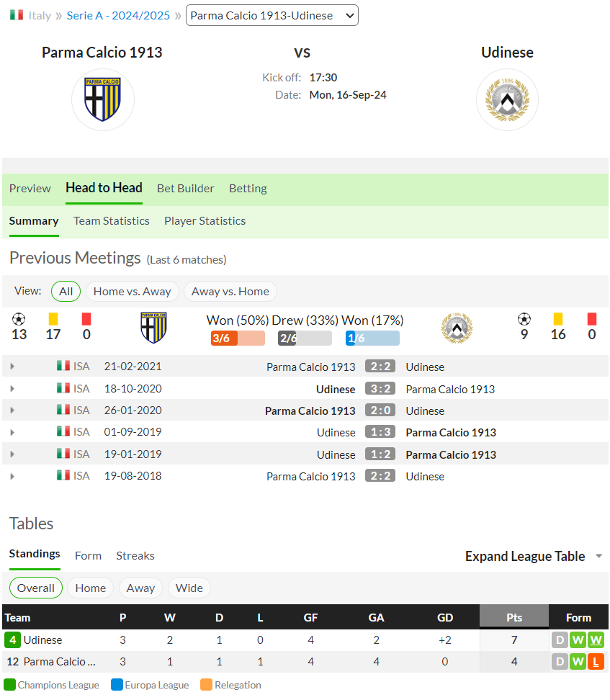Open the Player Statistics tab

[205, 221]
